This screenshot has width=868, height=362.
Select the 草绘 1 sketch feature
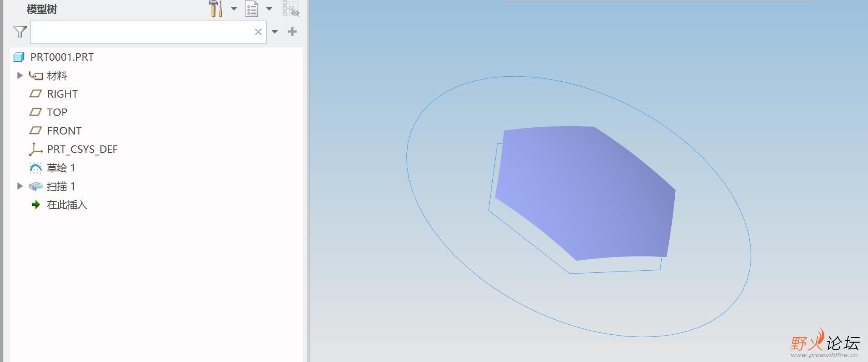click(61, 168)
